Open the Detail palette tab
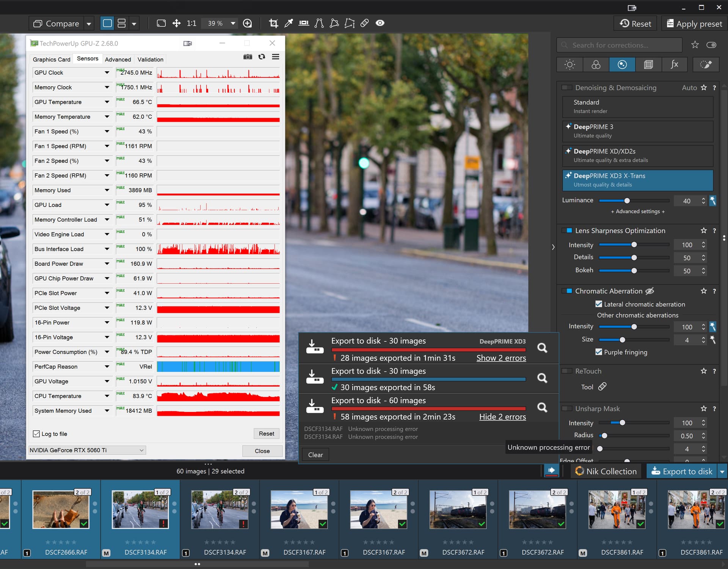728x569 pixels. tap(622, 64)
